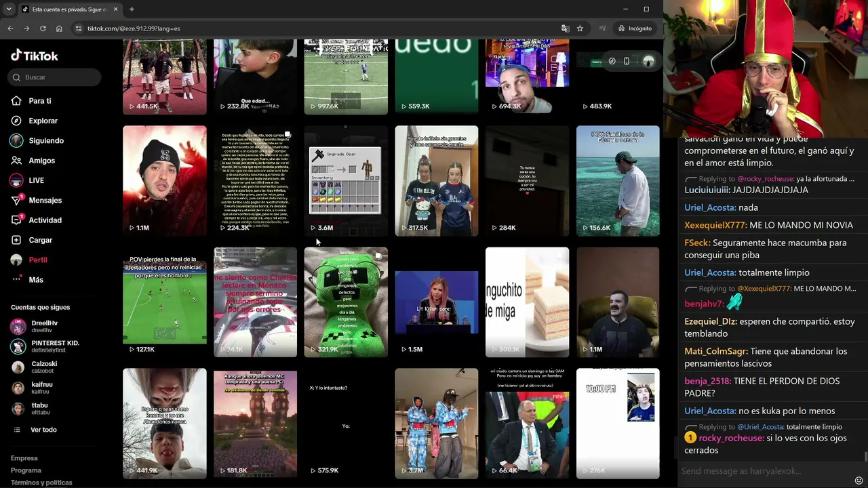868x488 pixels.
Task: Open the video with 1.5M views
Action: [437, 302]
